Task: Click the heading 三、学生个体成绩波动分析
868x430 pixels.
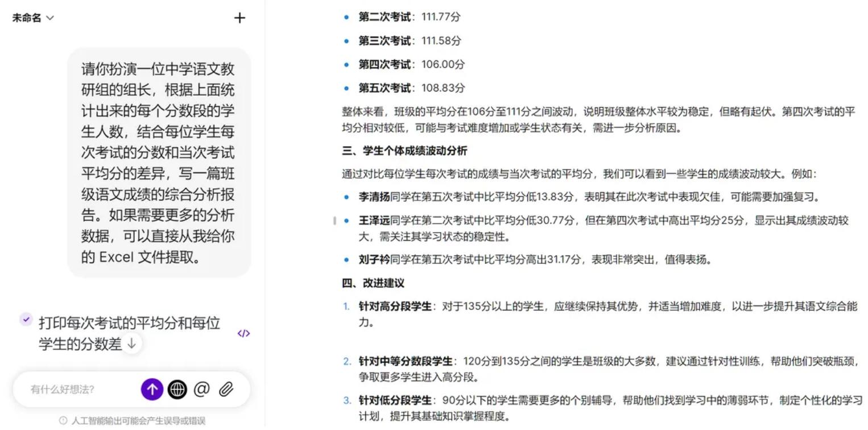Action: [404, 151]
